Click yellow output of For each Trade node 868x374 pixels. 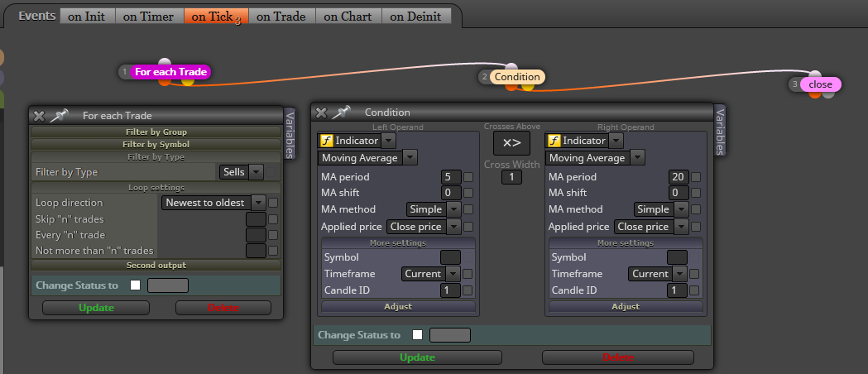click(188, 81)
